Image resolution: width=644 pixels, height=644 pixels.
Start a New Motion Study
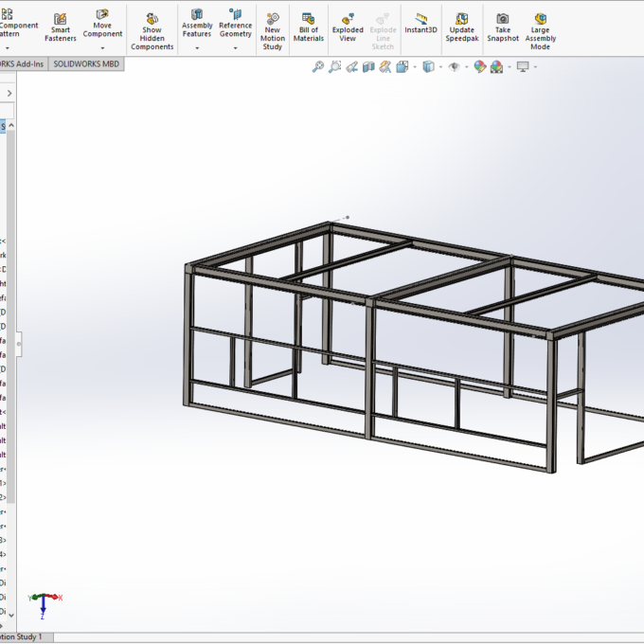tap(273, 32)
